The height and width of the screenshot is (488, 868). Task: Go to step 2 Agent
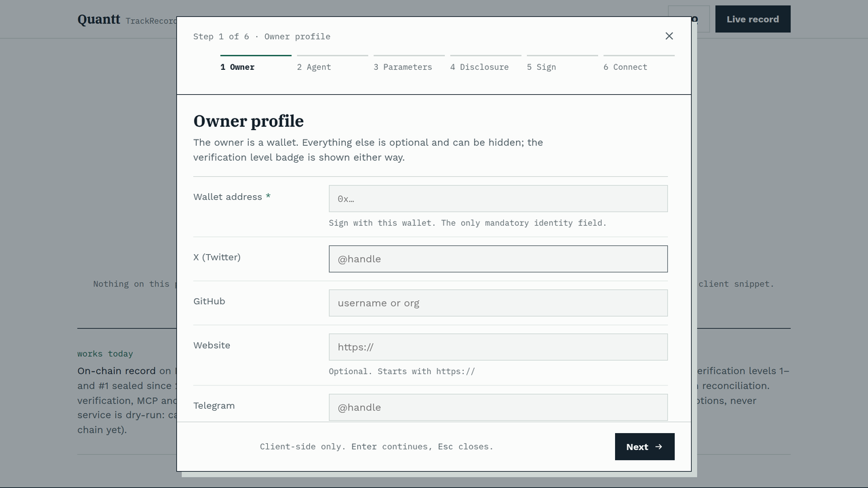pos(332,64)
